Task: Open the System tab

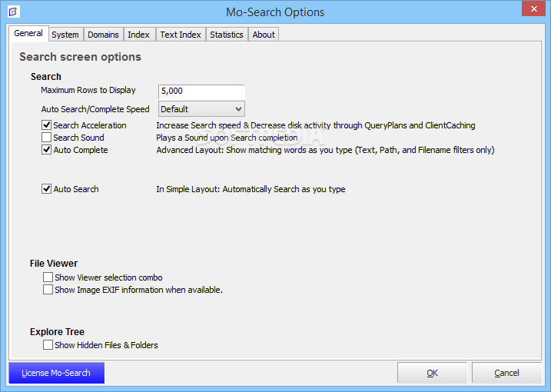Action: point(65,35)
